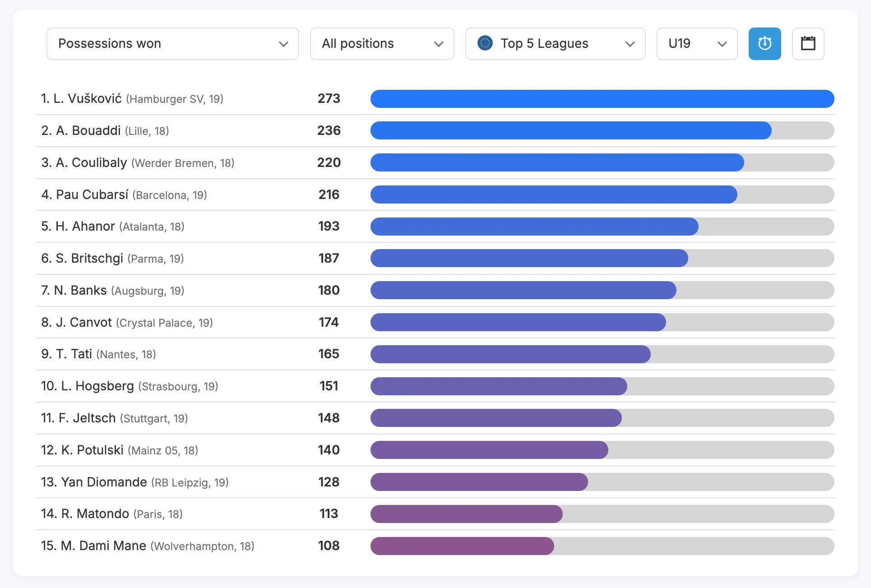
Task: Open the Possessions won metric dropdown
Action: coord(173,44)
